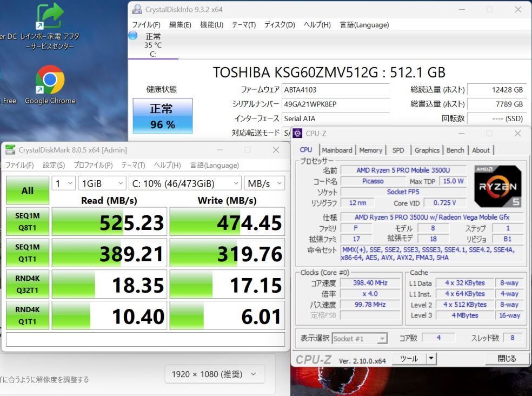532x396 pixels.
Task: Open ヘルプ(H) menu in CrystalDiskInfo
Action: pyautogui.click(x=317, y=25)
